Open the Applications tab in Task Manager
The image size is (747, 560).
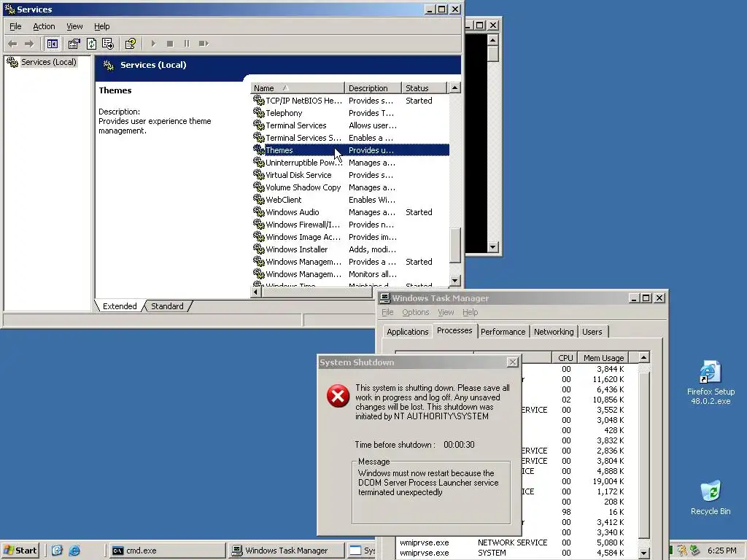coord(407,332)
